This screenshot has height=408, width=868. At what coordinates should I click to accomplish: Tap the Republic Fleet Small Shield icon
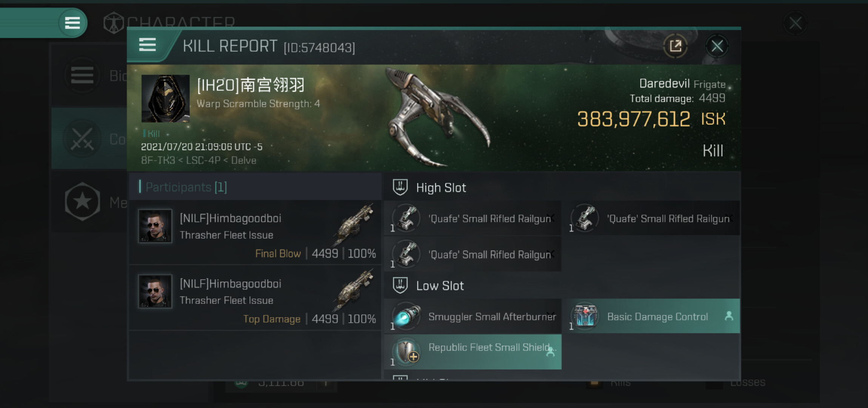[x=406, y=351]
